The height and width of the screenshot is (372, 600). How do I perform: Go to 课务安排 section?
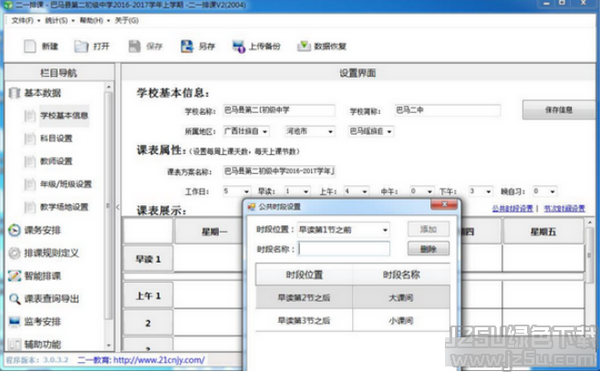[42, 230]
